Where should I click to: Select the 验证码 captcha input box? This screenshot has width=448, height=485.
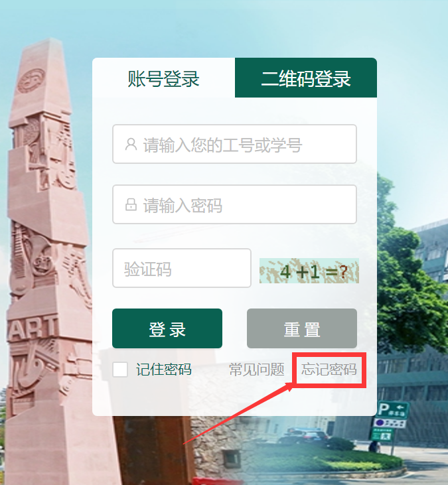tap(182, 268)
